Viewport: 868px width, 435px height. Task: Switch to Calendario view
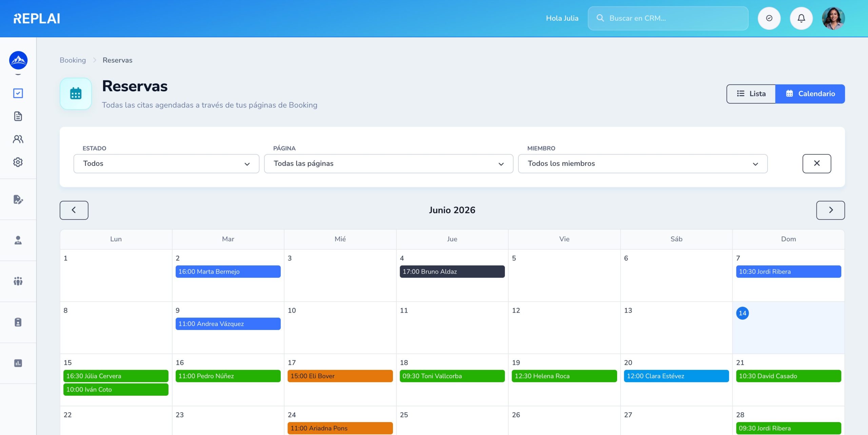point(810,94)
